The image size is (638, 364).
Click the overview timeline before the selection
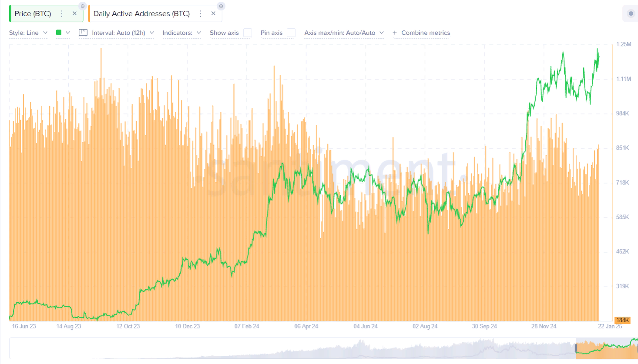point(292,348)
